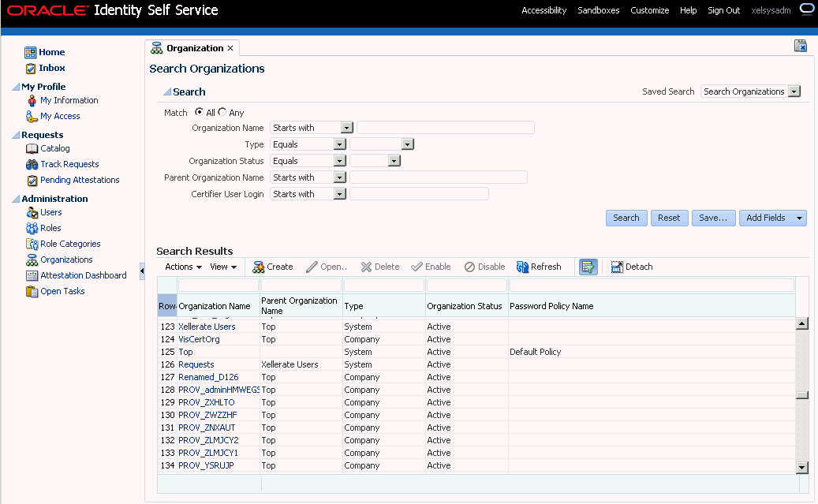Open My Access key icon
Viewport: 818px width, 504px height.
pos(32,117)
